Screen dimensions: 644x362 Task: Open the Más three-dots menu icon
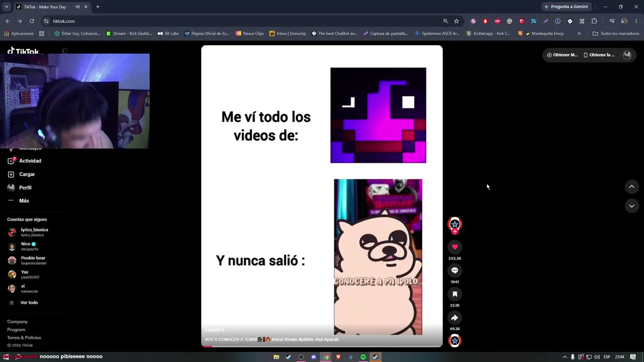[x=11, y=201]
